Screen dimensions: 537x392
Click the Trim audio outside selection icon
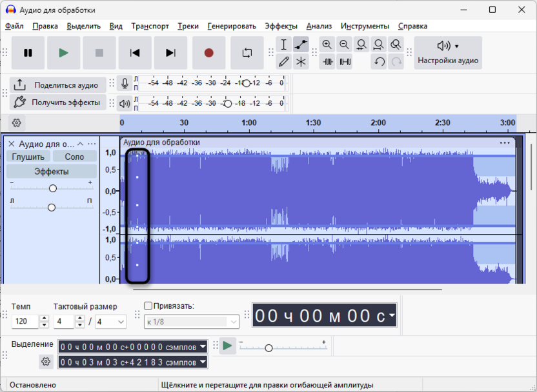pos(327,61)
